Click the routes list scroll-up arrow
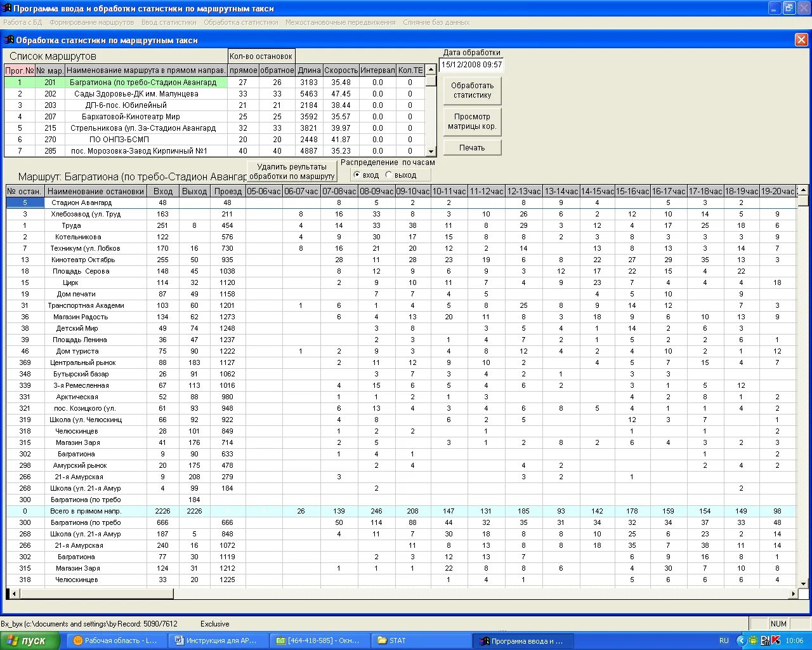 click(x=431, y=69)
